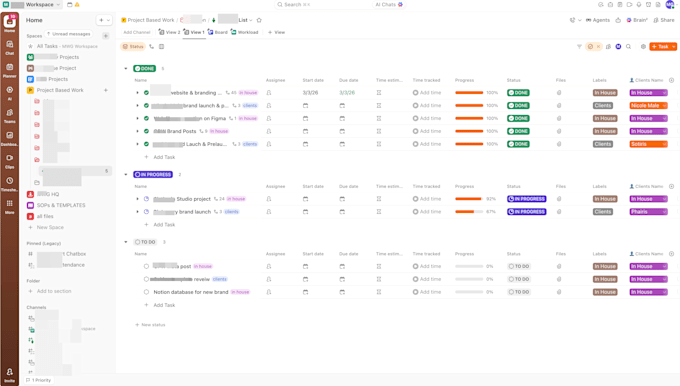The width and height of the screenshot is (680, 386).
Task: Open the alarm clock reminder icon in top bar
Action: (648, 4)
